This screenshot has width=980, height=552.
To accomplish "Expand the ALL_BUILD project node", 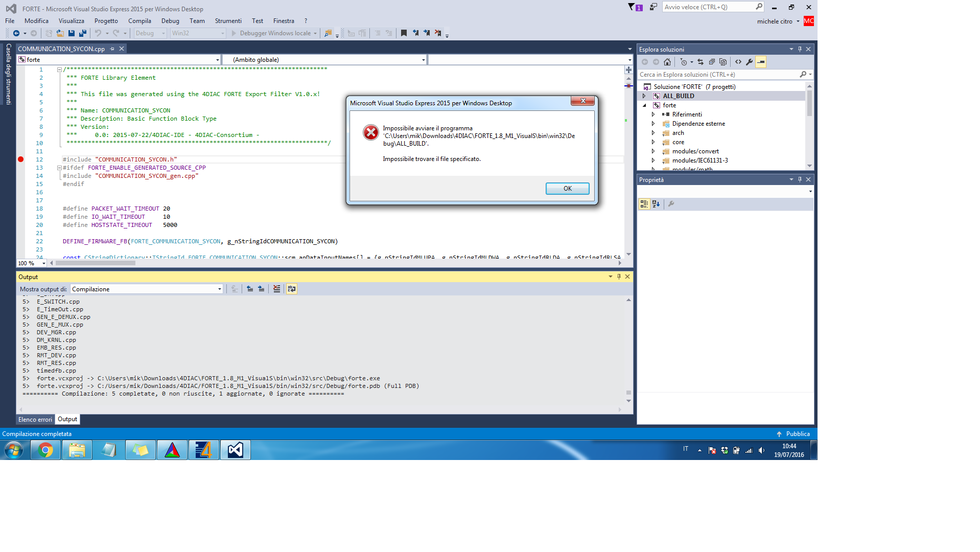I will (x=644, y=96).
